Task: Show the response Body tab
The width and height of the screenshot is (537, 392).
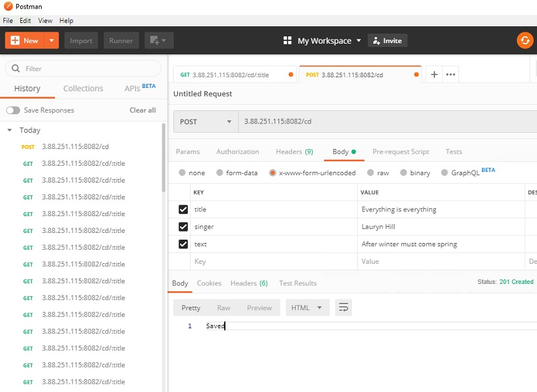Action: click(180, 283)
